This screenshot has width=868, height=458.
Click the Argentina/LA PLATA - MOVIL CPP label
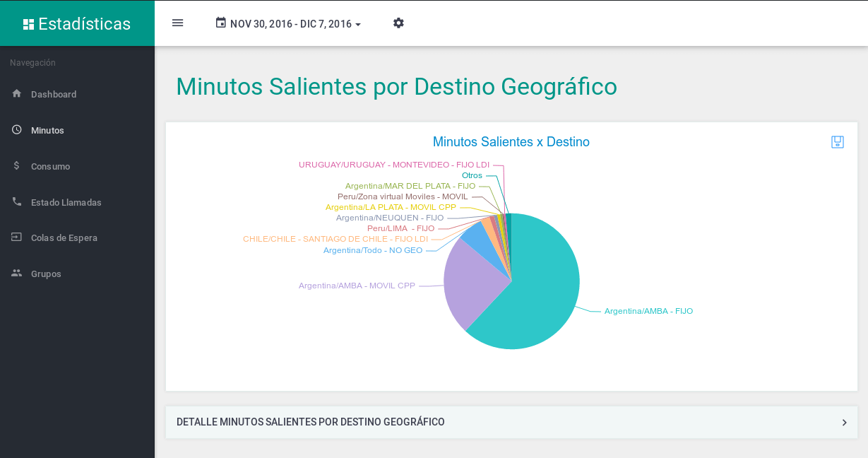click(x=391, y=207)
